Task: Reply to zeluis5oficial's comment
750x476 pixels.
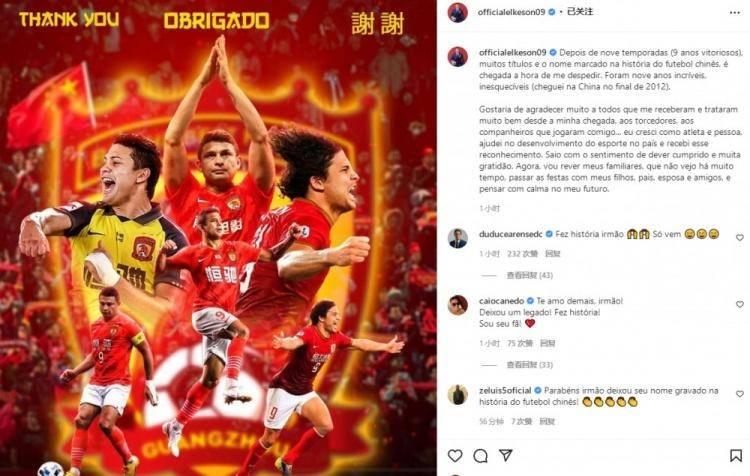Action: (x=547, y=421)
